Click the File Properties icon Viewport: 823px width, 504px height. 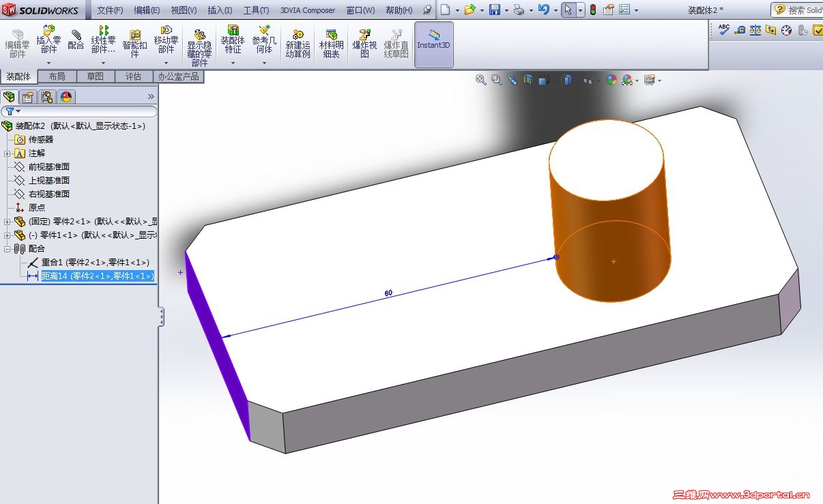608,10
